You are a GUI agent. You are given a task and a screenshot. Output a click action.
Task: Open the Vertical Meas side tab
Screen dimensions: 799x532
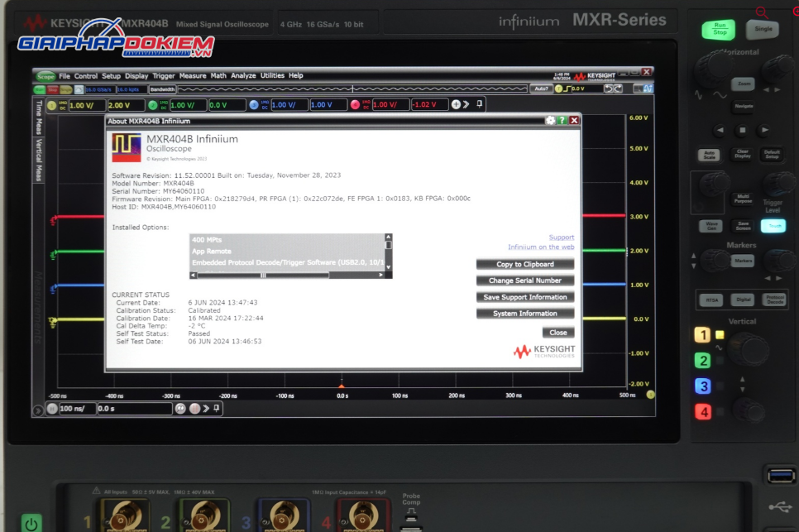pos(39,160)
